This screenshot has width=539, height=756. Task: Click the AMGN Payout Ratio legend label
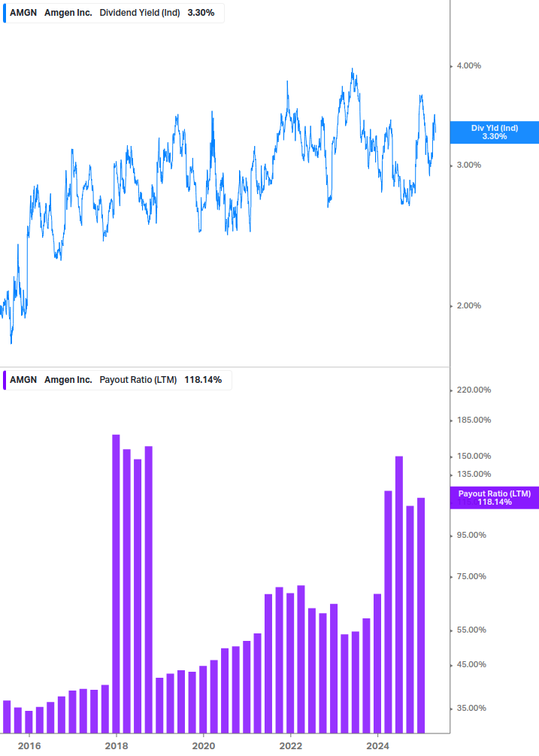117,380
